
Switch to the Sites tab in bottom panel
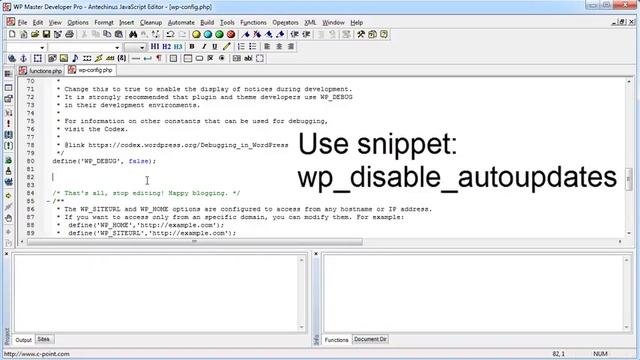pyautogui.click(x=43, y=339)
